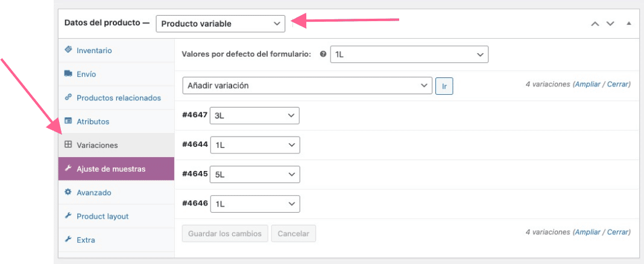
Task: Move panel down with arrow icon
Action: [x=610, y=24]
